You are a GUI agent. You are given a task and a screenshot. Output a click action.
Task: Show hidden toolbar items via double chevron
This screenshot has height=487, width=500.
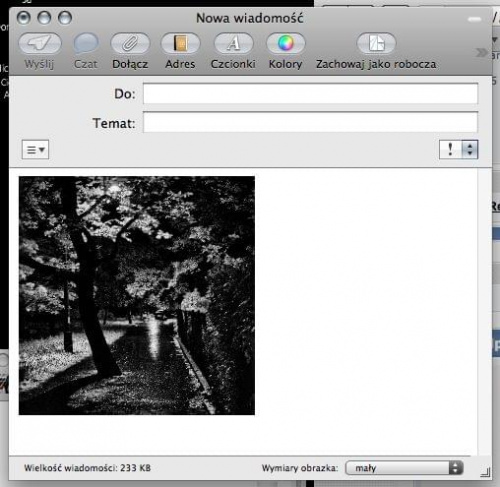[x=481, y=52]
